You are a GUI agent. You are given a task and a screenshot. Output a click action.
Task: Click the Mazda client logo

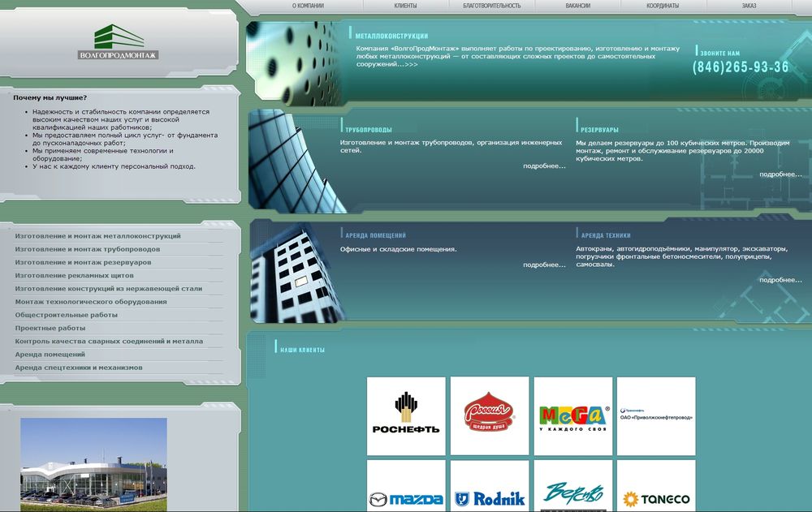point(406,486)
